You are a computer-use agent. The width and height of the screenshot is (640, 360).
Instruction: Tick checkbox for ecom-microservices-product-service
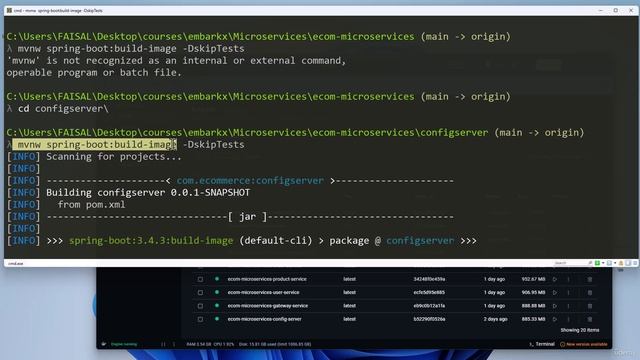[x=200, y=279]
